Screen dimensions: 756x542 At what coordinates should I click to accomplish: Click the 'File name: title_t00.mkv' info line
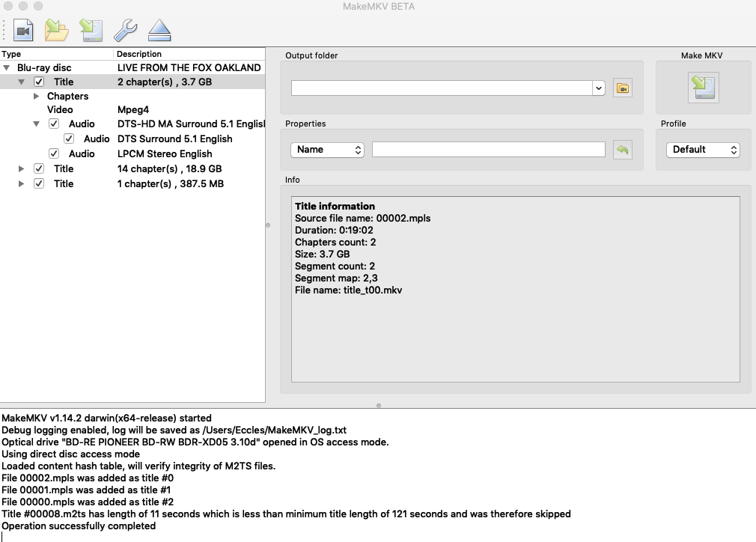point(349,290)
